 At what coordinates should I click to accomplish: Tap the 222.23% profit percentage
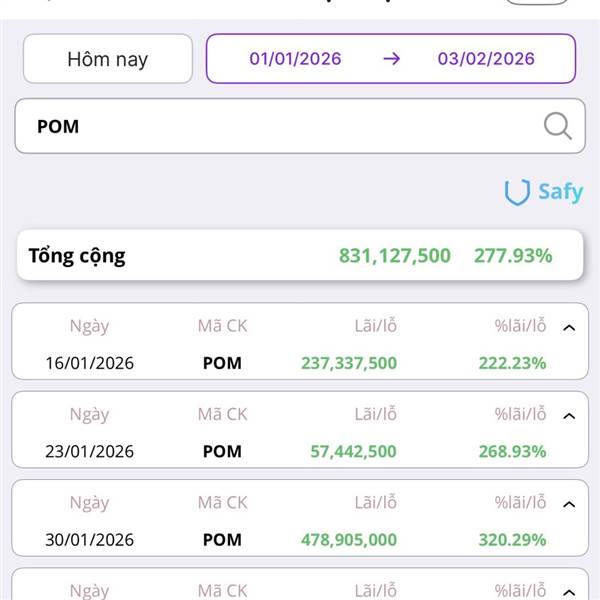tap(512, 363)
